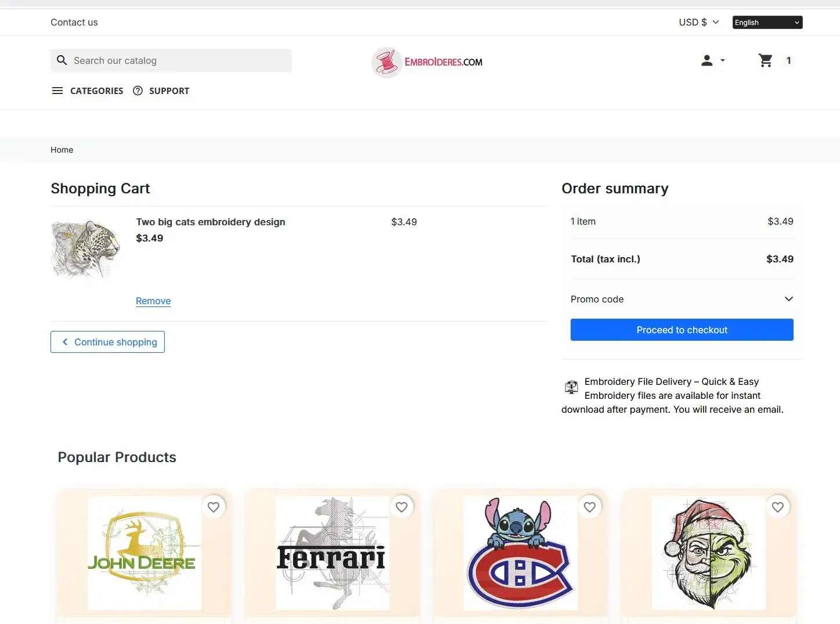
Task: Open the Categories hamburger menu icon
Action: click(x=57, y=91)
